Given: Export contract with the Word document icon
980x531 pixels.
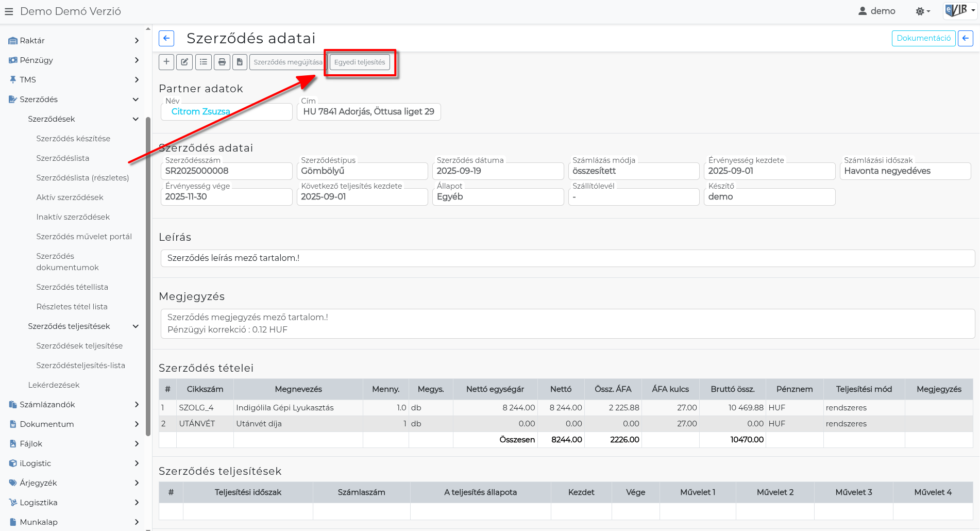Looking at the screenshot, I should (240, 62).
